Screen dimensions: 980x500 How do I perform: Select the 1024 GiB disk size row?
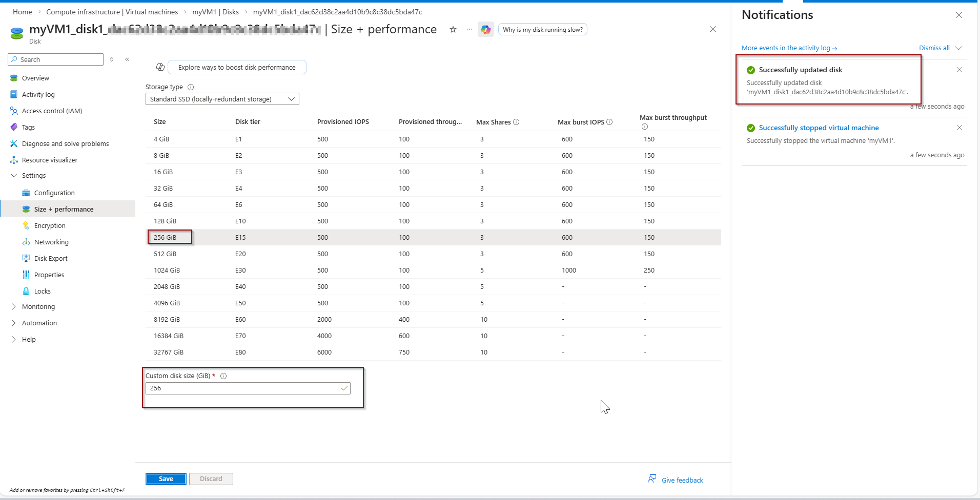(433, 270)
